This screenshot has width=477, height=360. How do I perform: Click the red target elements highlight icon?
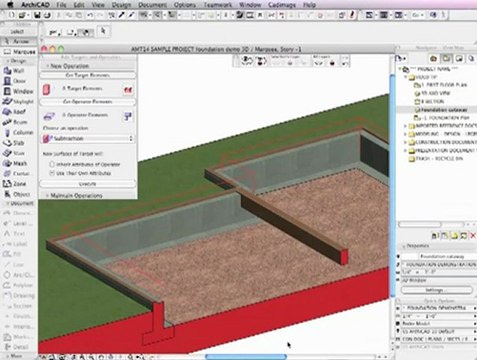[x=128, y=90]
